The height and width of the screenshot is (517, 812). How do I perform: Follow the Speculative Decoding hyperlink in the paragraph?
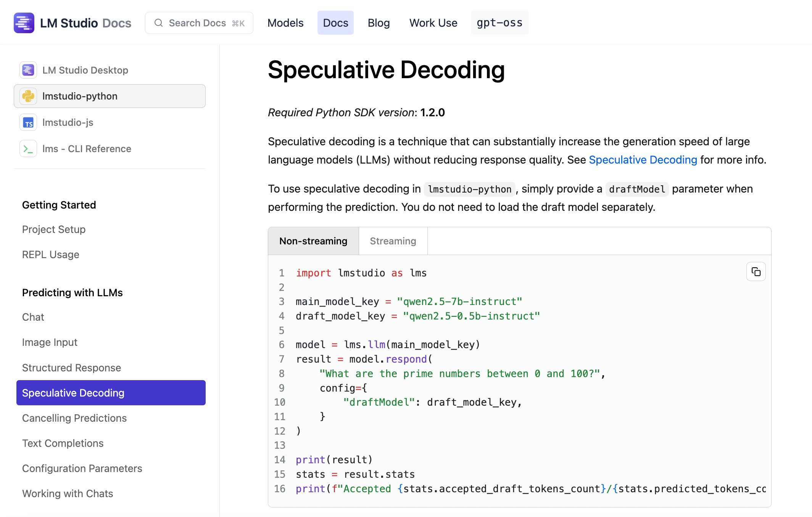[643, 160]
